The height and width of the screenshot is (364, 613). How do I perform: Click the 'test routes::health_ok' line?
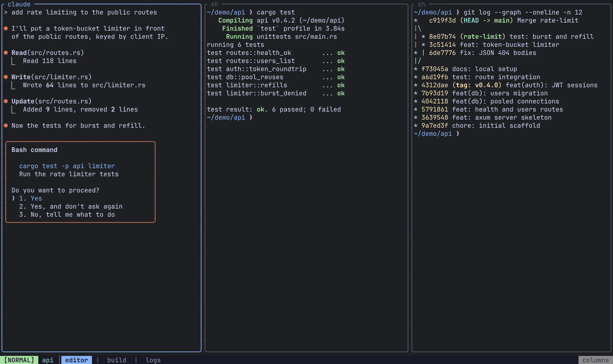click(276, 53)
